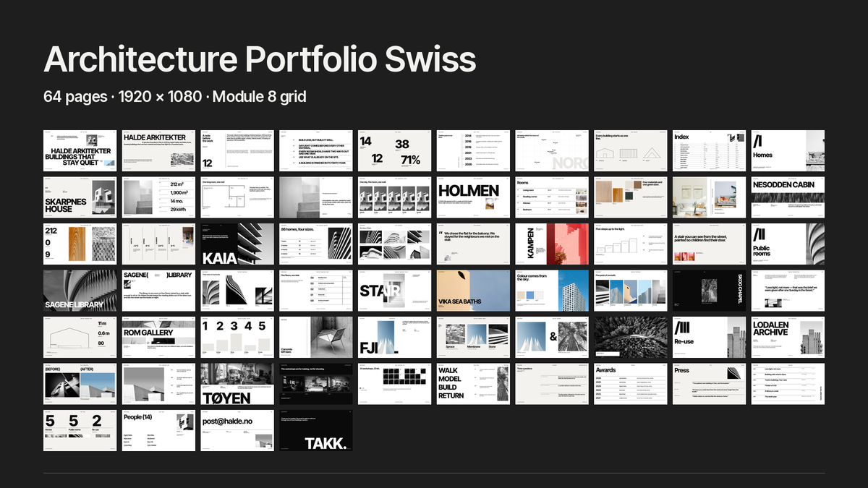Open the ROM GALLERY slide

pos(158,337)
